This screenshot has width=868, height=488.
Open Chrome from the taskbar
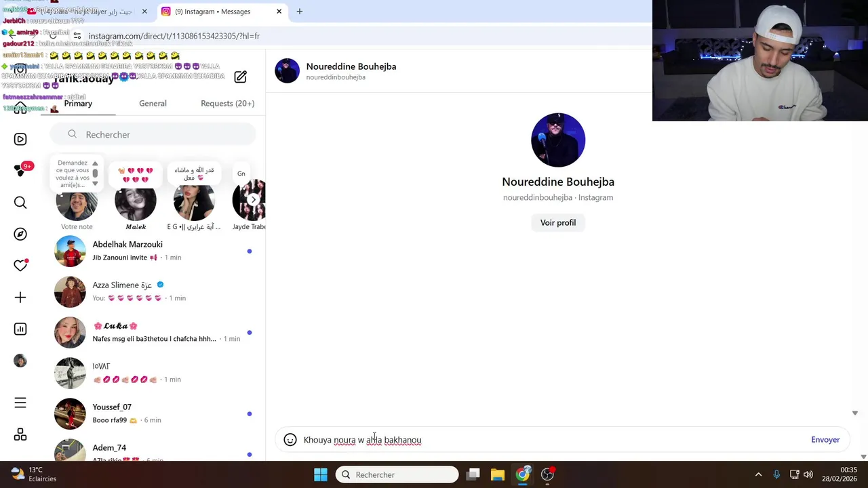(522, 474)
